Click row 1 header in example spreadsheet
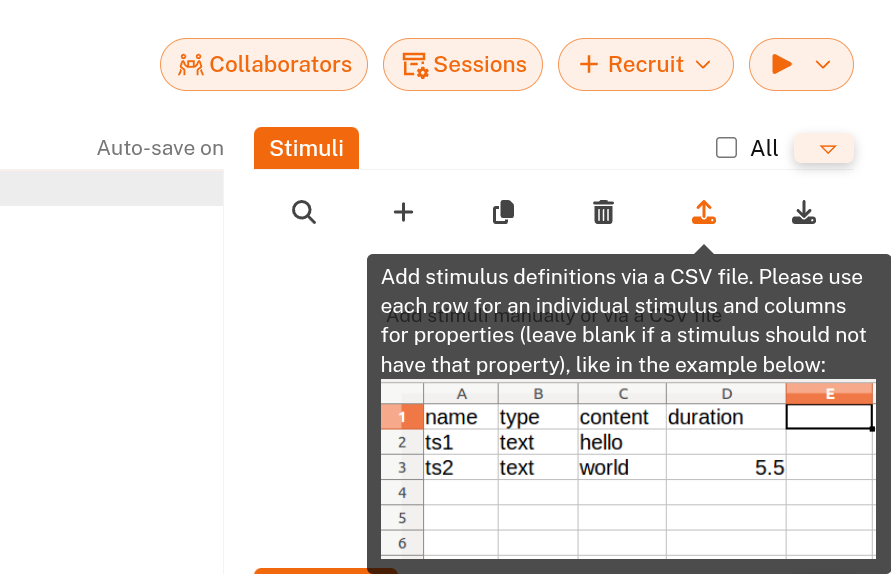The width and height of the screenshot is (891, 574). [x=402, y=417]
